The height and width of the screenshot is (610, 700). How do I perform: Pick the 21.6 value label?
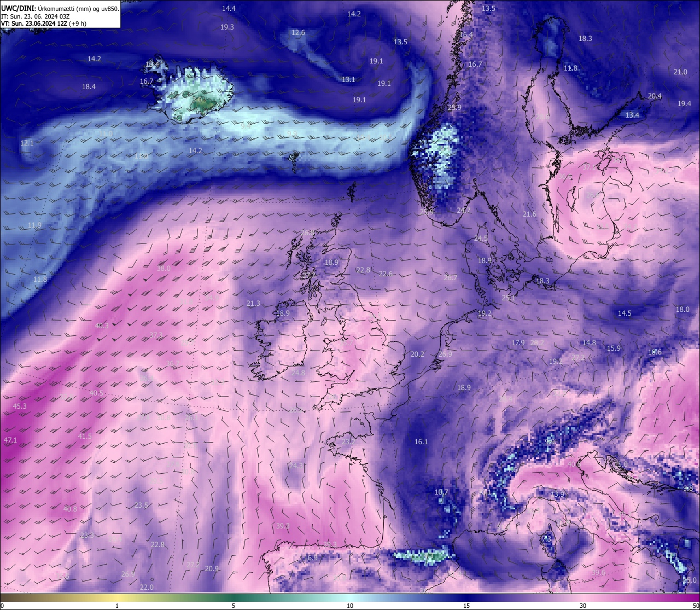point(529,214)
